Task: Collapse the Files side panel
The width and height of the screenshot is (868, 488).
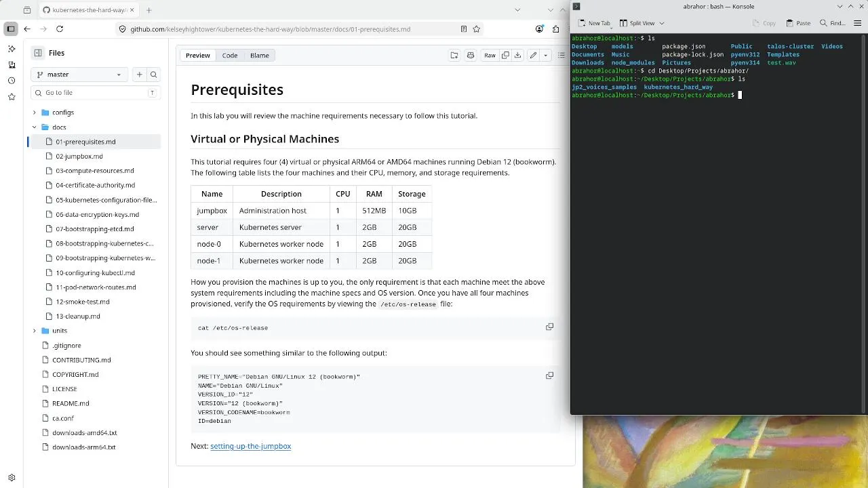Action: coord(38,53)
